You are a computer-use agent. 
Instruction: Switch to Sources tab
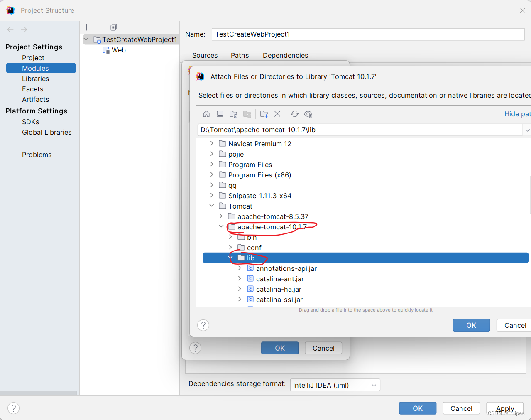pyautogui.click(x=205, y=55)
